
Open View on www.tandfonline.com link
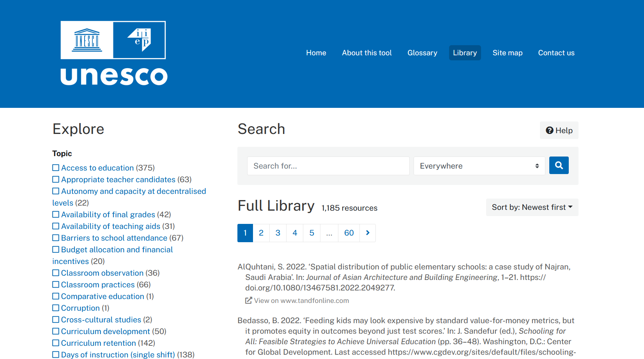301,301
